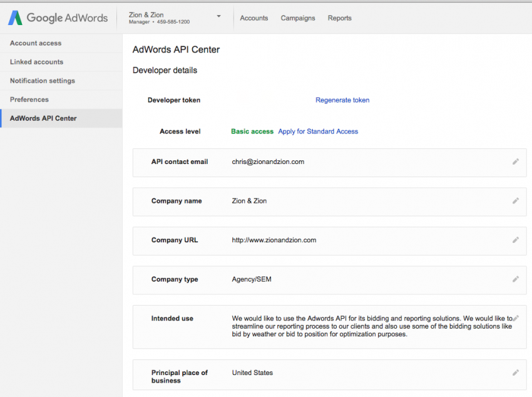Viewport: 532px width, 397px height.
Task: Edit the Principal place of business
Action: point(516,372)
